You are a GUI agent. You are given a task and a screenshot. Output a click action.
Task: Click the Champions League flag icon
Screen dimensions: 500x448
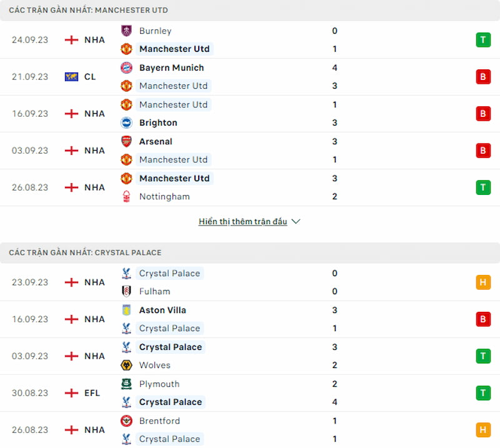point(71,77)
